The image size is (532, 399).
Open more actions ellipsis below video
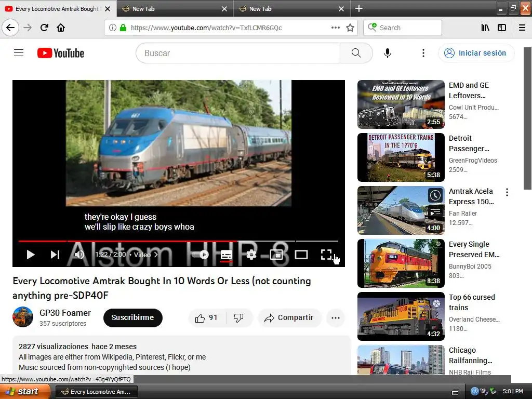pos(336,318)
